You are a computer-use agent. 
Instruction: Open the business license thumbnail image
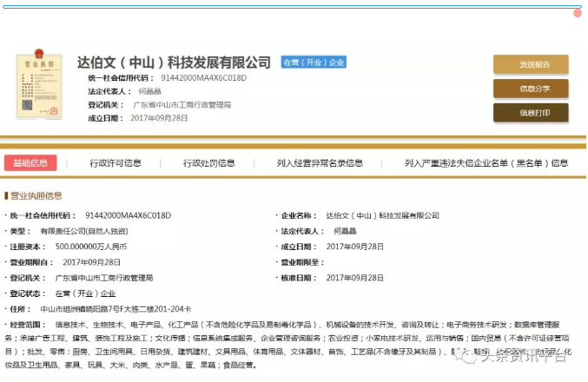coord(39,84)
